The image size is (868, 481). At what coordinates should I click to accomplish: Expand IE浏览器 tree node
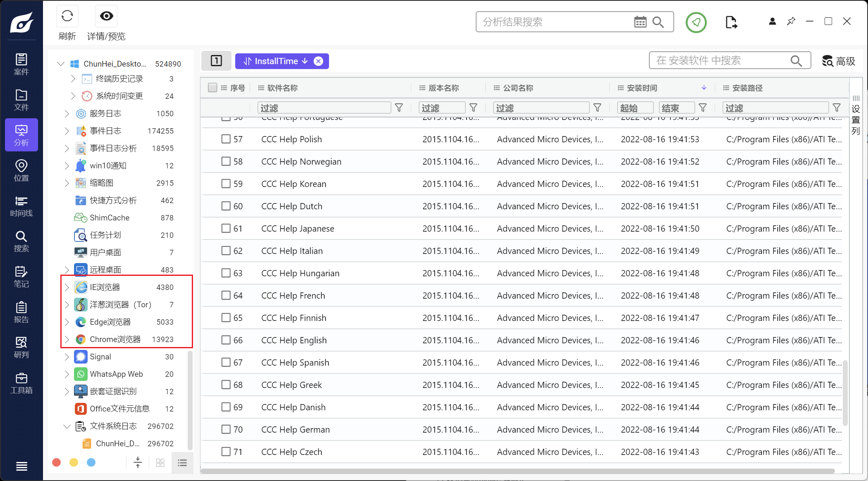[67, 287]
